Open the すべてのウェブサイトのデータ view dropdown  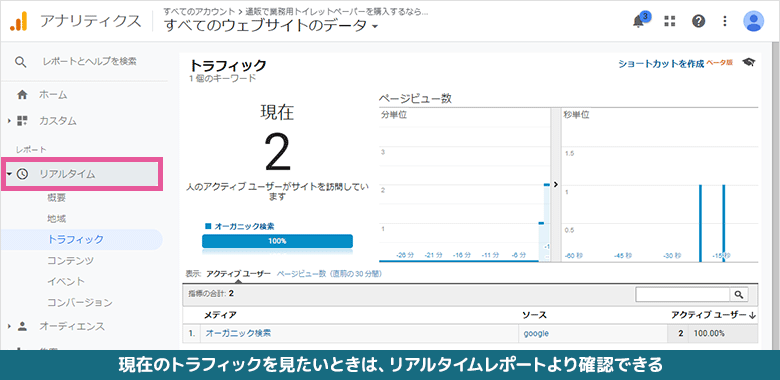pyautogui.click(x=271, y=26)
